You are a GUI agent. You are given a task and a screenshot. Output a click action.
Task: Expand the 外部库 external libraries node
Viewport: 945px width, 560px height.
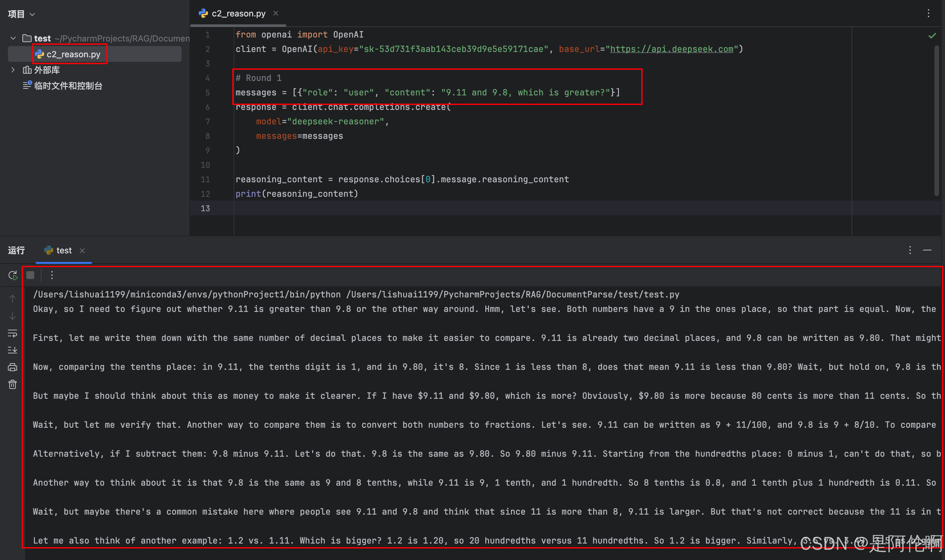click(13, 70)
